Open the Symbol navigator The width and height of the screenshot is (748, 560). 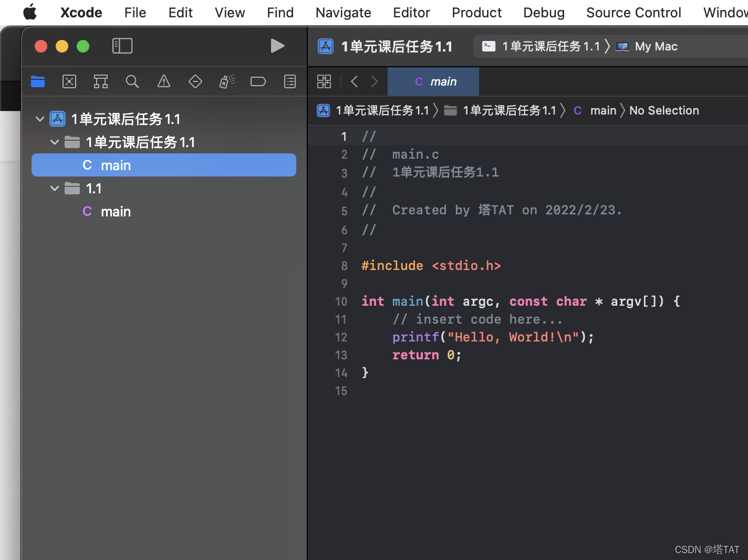[100, 81]
